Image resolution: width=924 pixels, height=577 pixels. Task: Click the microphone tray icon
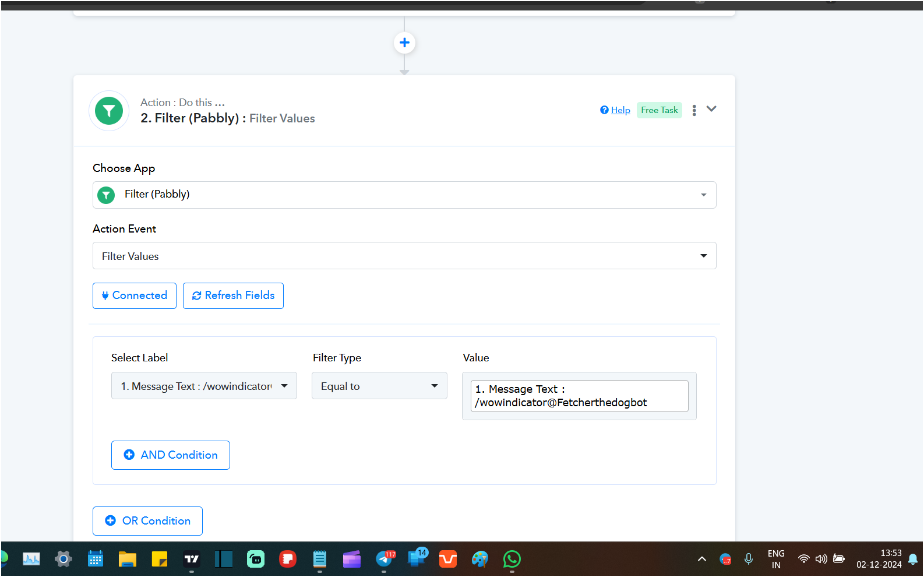click(749, 560)
